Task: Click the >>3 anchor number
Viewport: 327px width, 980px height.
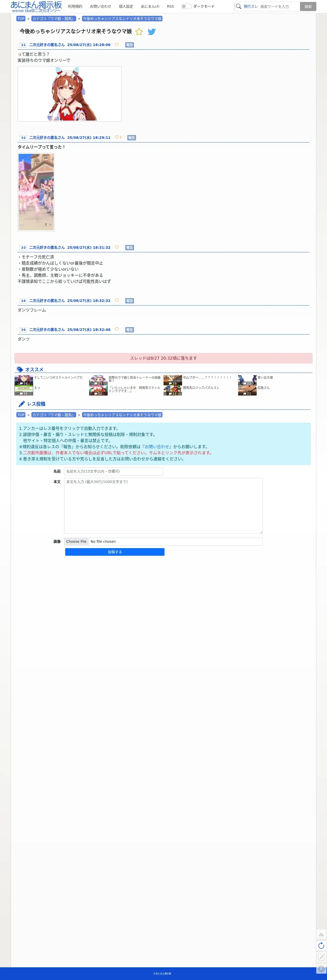Action: click(23, 248)
